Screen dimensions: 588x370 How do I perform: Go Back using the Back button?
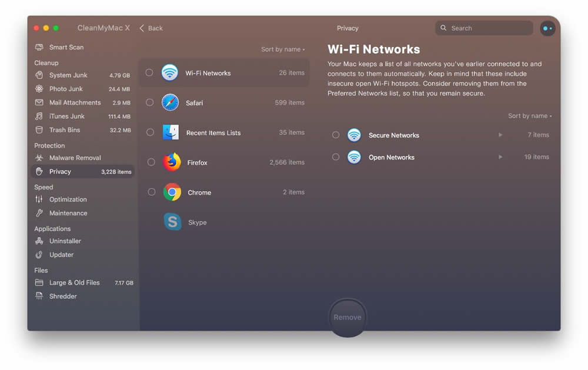click(151, 28)
